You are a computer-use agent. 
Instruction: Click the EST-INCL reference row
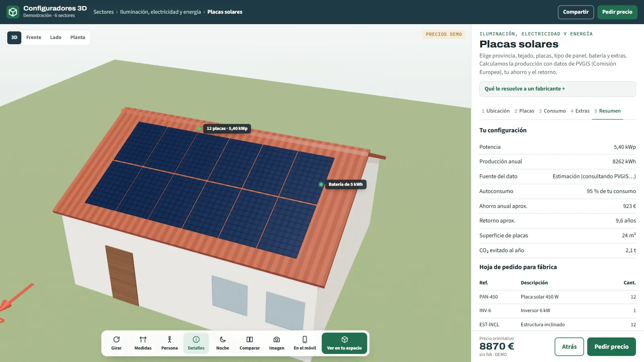[x=557, y=325]
